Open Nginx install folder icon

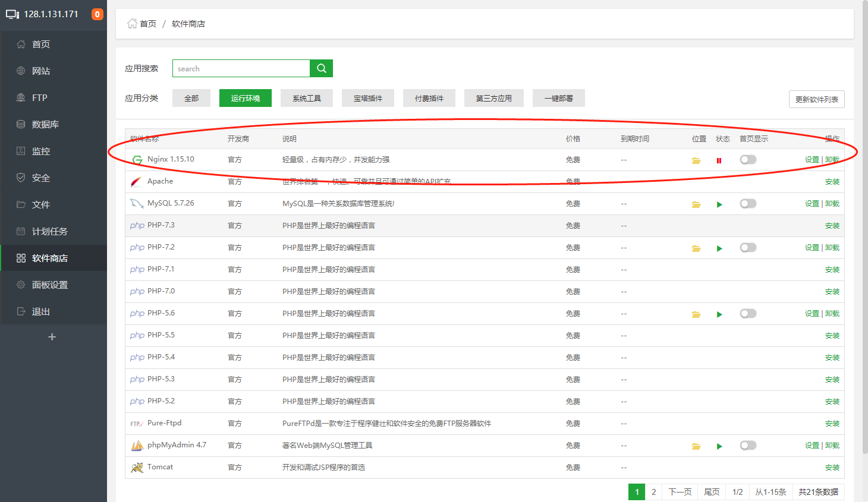(x=696, y=160)
